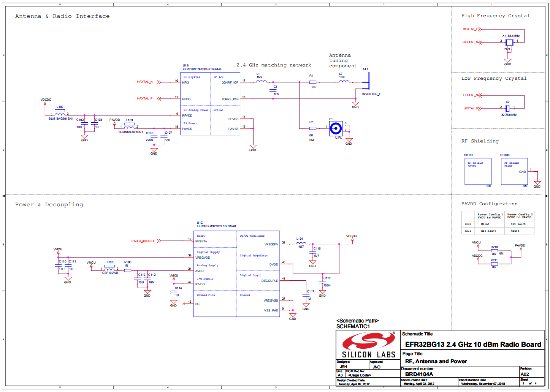Click the U1C power IC block
Viewport: 550px width, 392px height.
[236, 273]
